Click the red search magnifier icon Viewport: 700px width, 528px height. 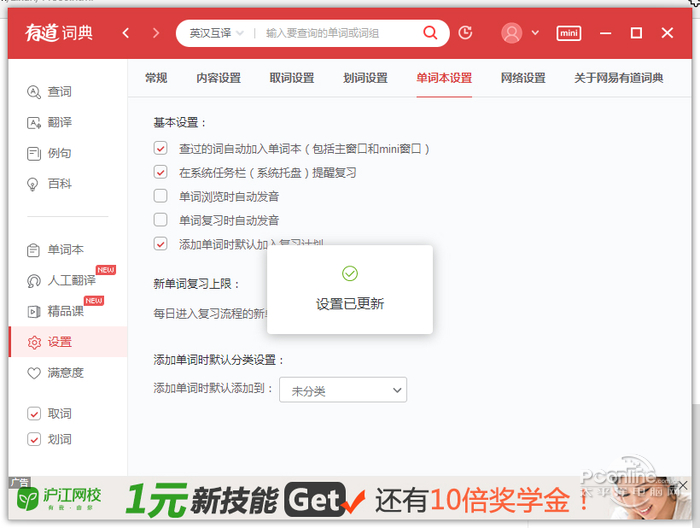[430, 33]
